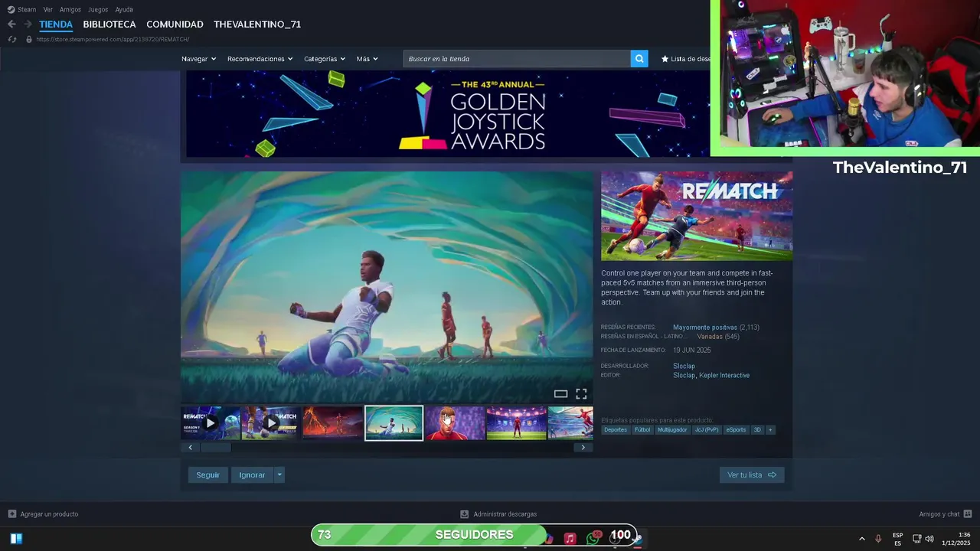Image resolution: width=980 pixels, height=551 pixels.
Task: Open the Amigos y chat icon
Action: 968,514
